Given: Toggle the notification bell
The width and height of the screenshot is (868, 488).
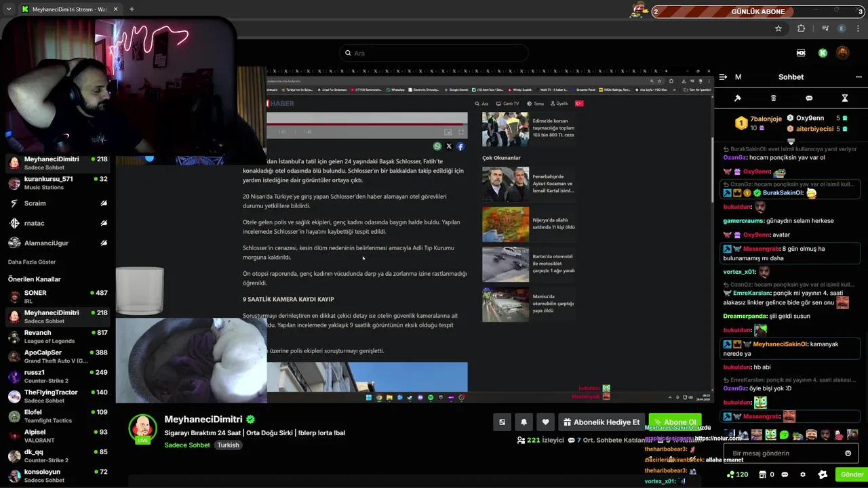Looking at the screenshot, I should [x=524, y=422].
